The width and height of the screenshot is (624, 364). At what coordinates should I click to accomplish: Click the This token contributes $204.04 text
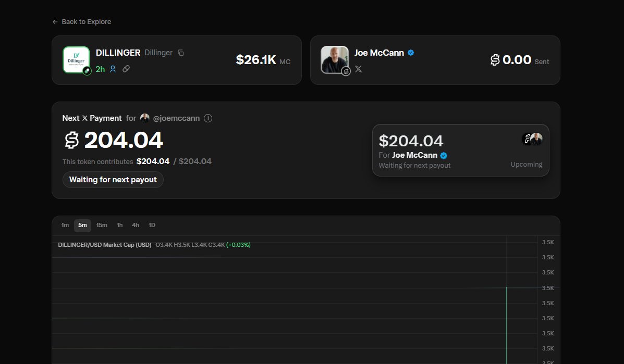coord(116,161)
